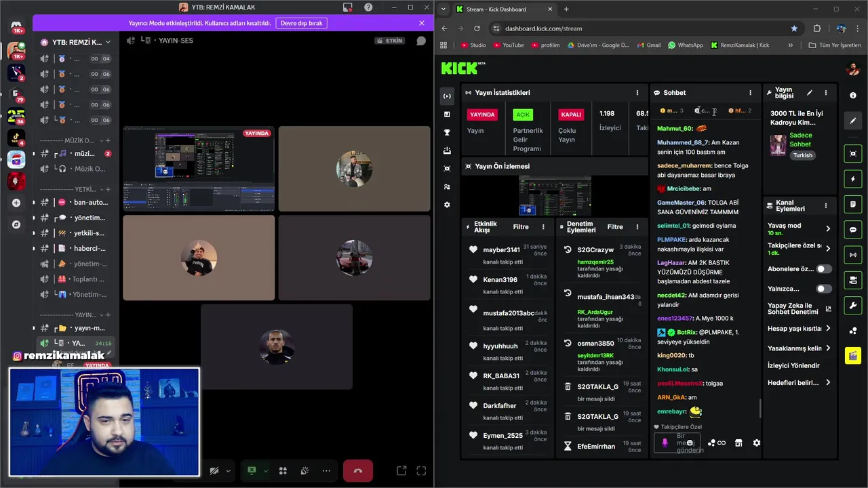This screenshot has height=488, width=868.
Task: Open camera options dropdown arrow in Discord
Action: click(229, 470)
